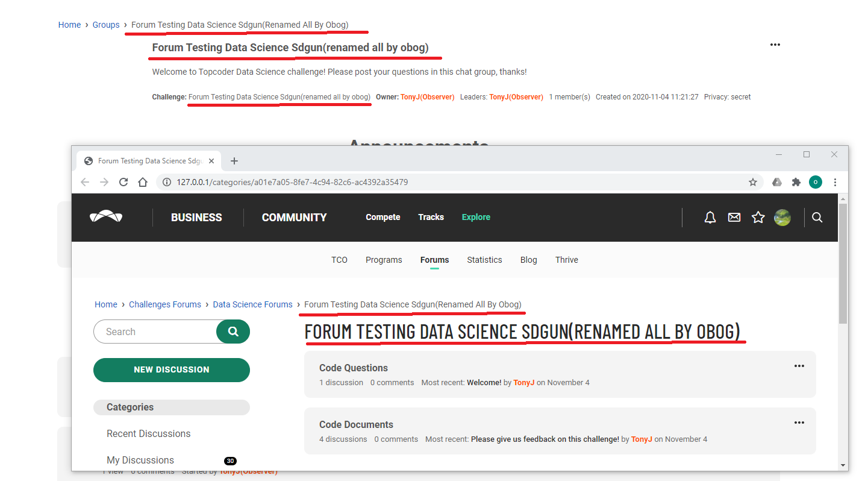Focus the forum Search input field

(x=155, y=332)
